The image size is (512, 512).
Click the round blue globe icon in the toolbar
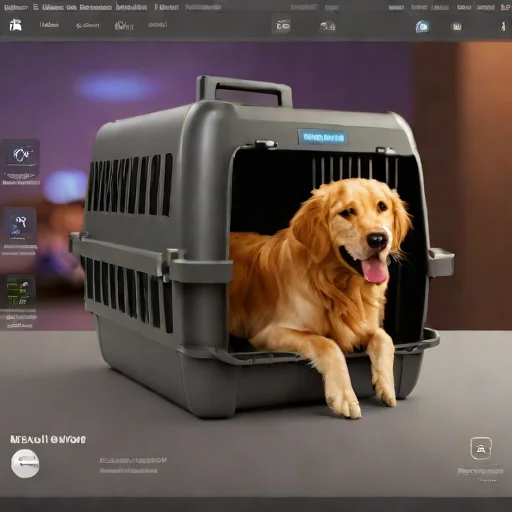pos(422,26)
